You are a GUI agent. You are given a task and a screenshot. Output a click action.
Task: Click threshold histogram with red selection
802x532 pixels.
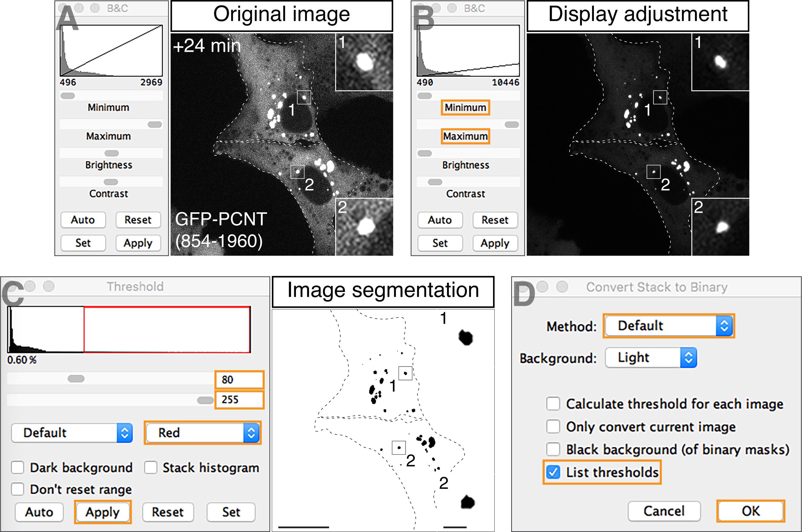(129, 329)
